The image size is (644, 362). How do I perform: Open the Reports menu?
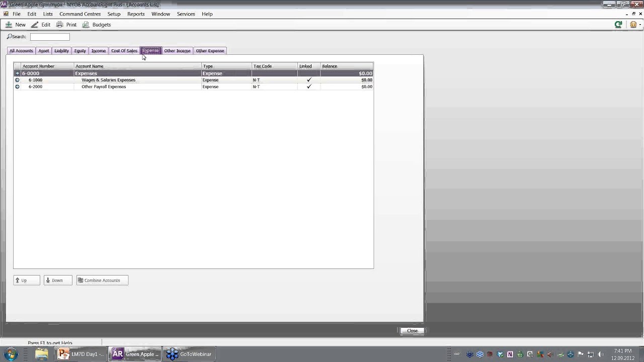[136, 14]
